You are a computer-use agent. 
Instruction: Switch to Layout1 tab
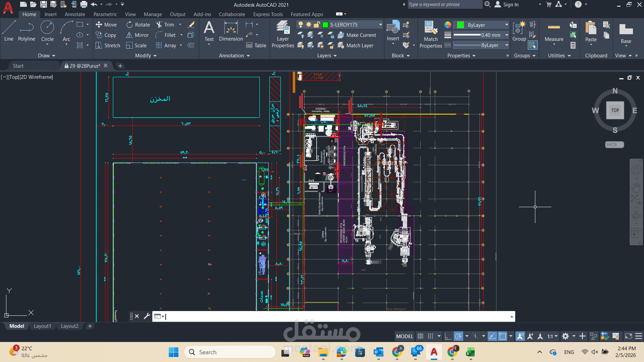(x=42, y=326)
